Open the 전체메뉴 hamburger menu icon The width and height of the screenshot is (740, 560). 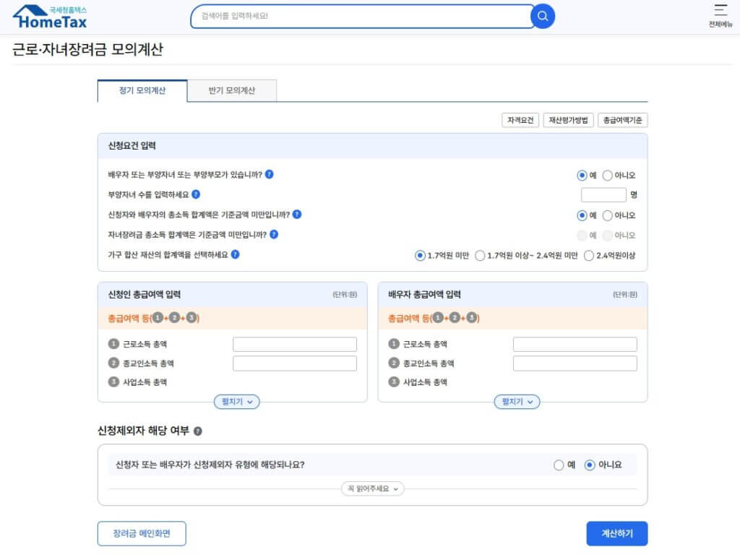point(720,10)
